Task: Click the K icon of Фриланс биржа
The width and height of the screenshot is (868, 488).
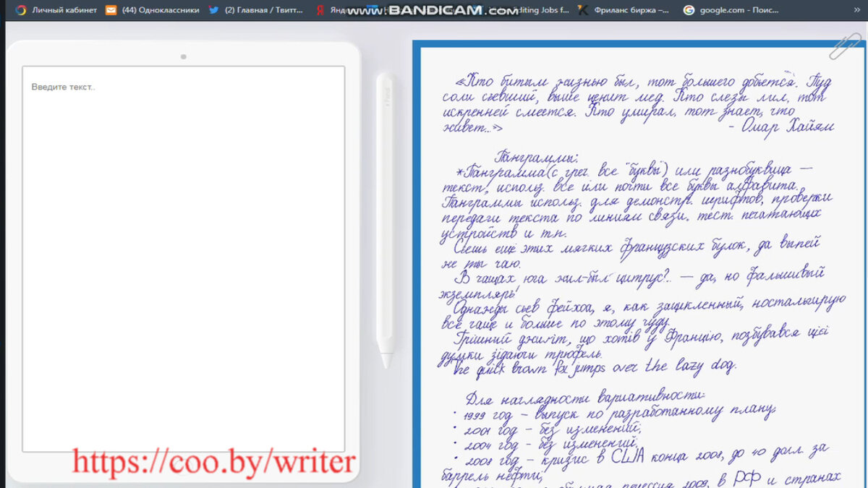Action: pos(582,10)
